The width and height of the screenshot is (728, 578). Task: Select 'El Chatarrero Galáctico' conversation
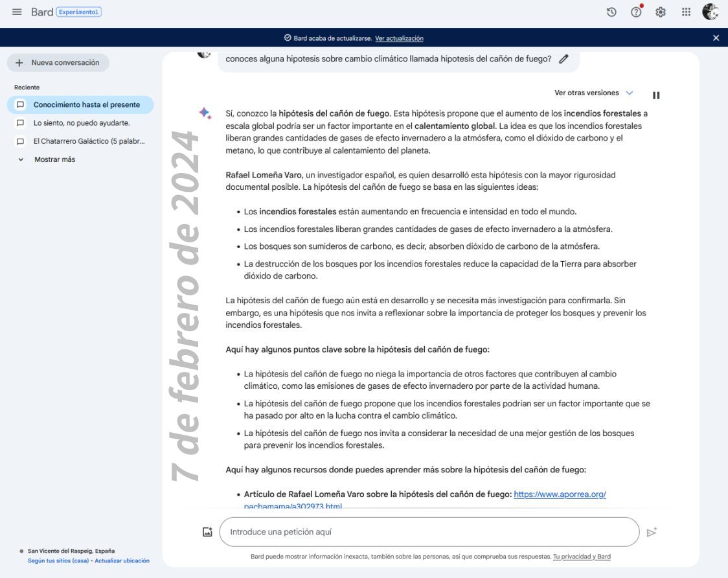click(x=89, y=141)
